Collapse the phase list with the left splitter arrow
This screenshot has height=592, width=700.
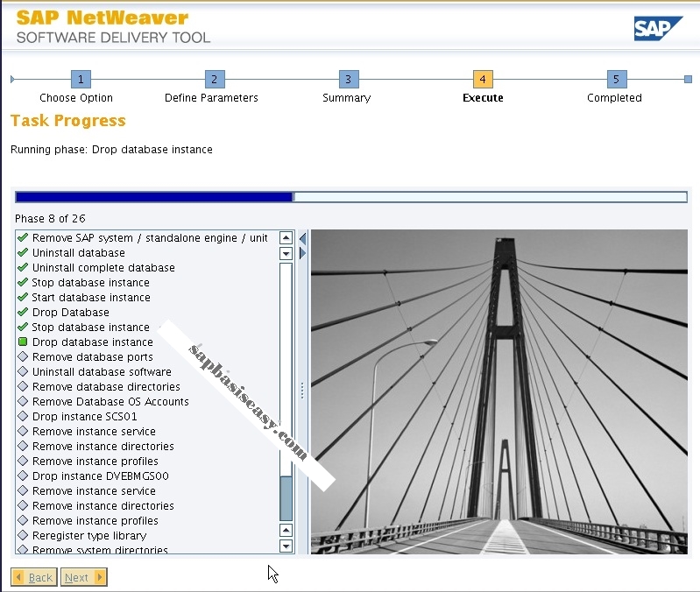pyautogui.click(x=302, y=238)
